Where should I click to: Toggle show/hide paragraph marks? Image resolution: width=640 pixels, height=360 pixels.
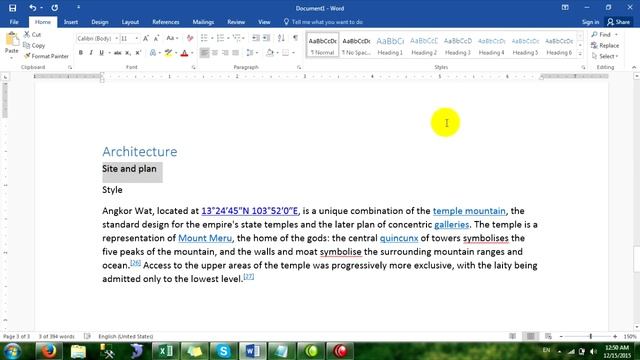(295, 38)
